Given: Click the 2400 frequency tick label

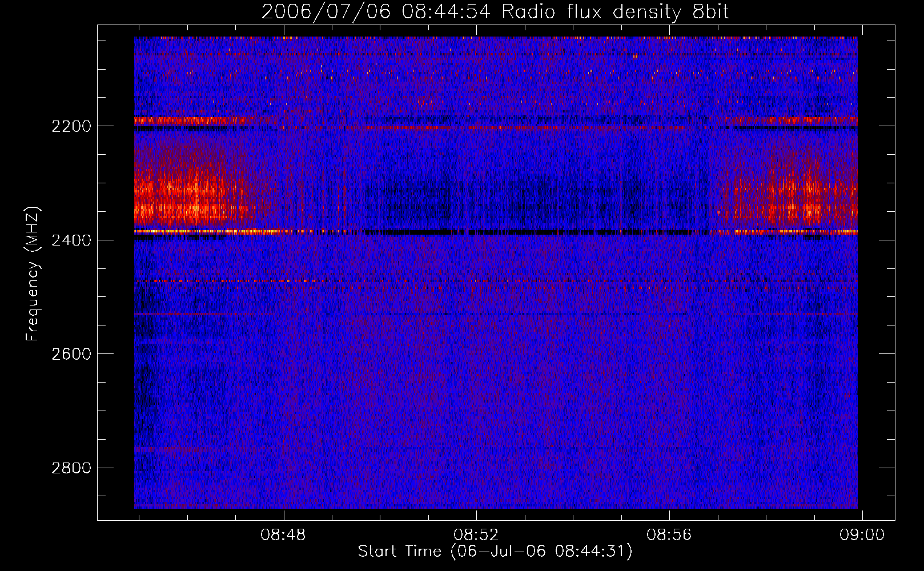Looking at the screenshot, I should pyautogui.click(x=71, y=240).
